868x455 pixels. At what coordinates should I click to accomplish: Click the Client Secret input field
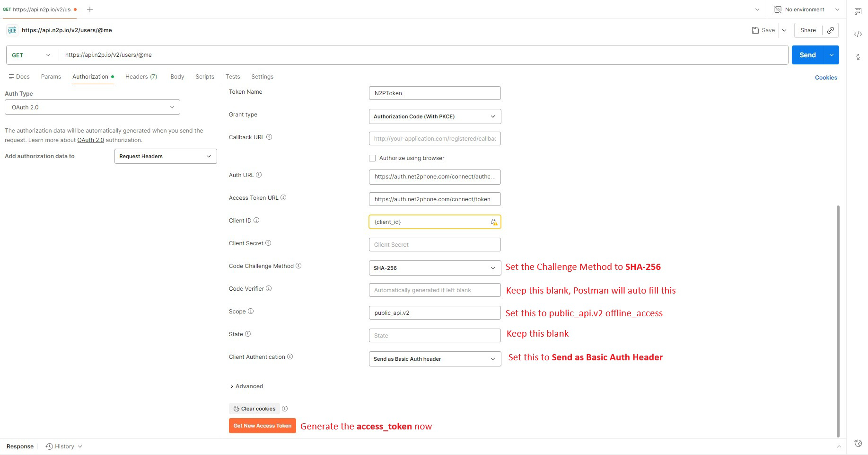point(435,245)
